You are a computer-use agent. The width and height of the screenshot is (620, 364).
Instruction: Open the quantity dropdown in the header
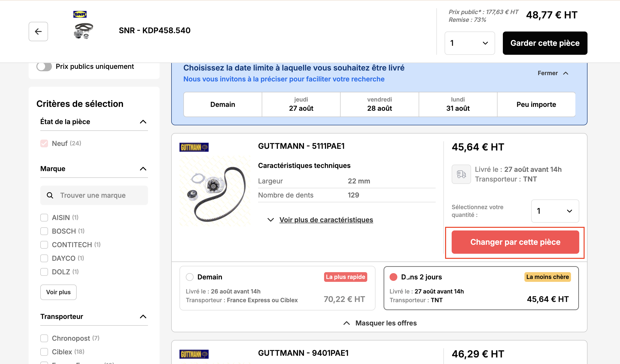tap(469, 43)
